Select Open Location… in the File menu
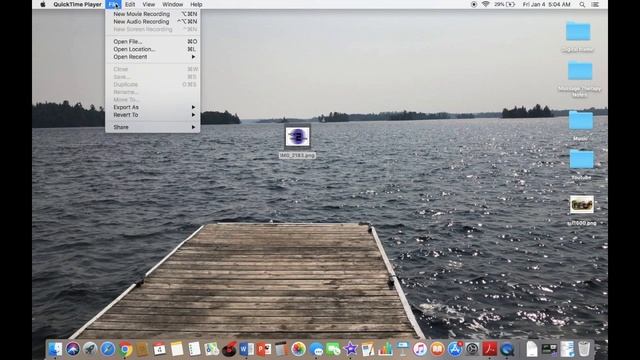This screenshot has height=360, width=640. click(x=153, y=49)
